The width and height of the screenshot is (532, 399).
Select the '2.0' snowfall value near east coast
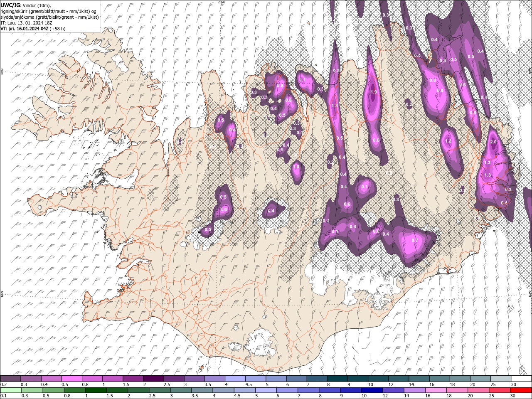(x=493, y=142)
